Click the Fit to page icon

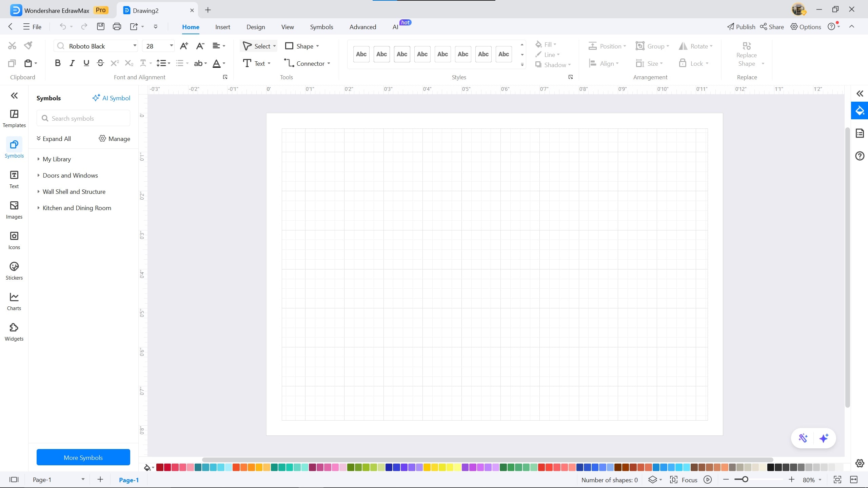tap(837, 480)
